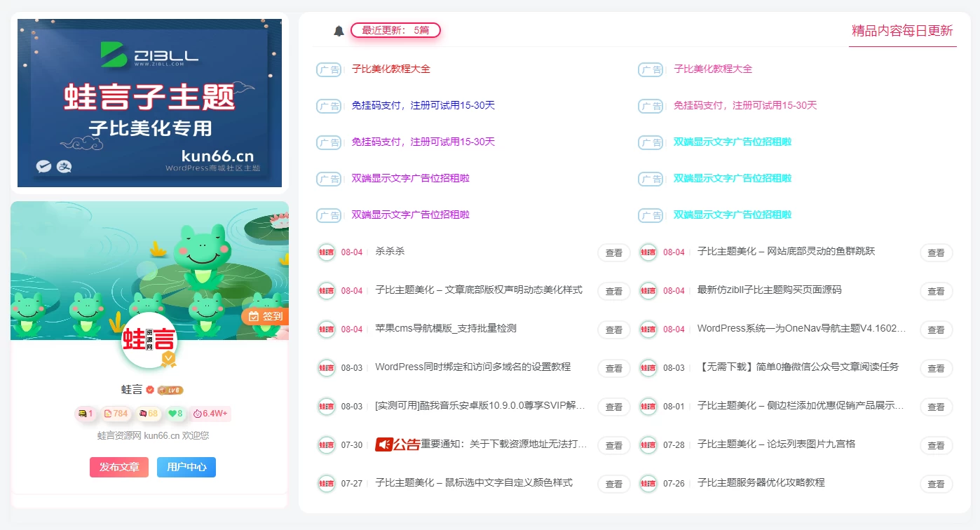This screenshot has width=980, height=530.
Task: Click 广告 tag beside pink 子比美化教程大全 link
Action: click(651, 69)
